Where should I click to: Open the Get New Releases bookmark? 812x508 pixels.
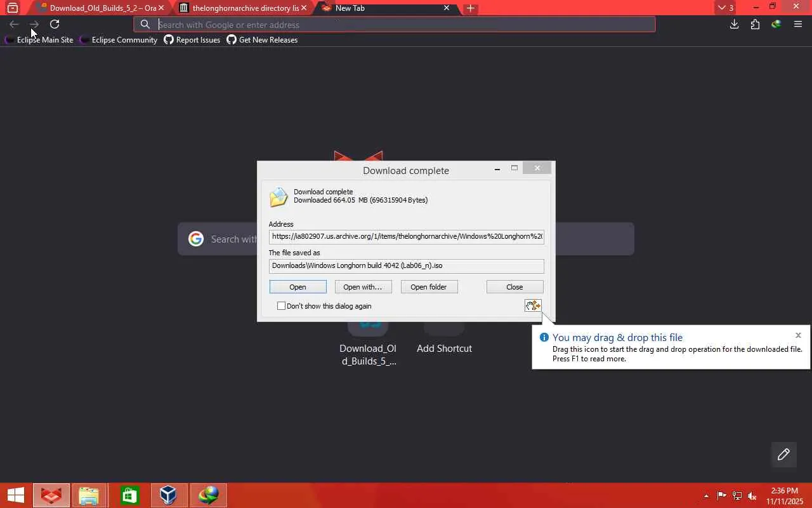(262, 40)
